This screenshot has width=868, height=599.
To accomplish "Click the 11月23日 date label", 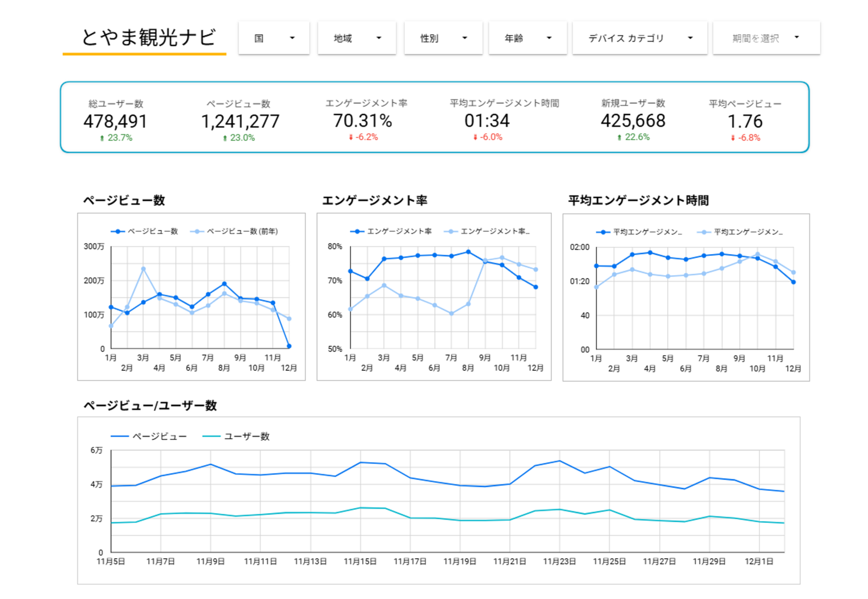I will tap(559, 562).
